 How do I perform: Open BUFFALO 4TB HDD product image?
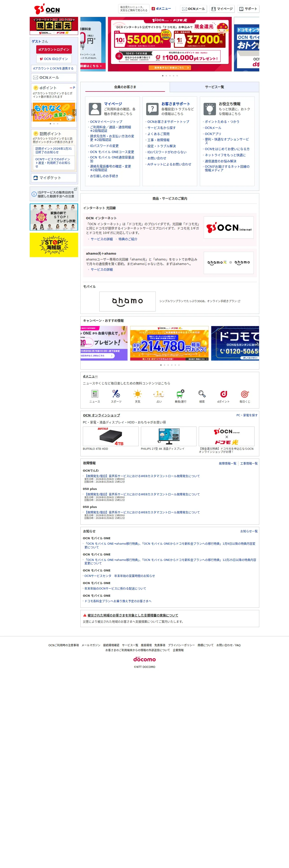click(x=111, y=436)
